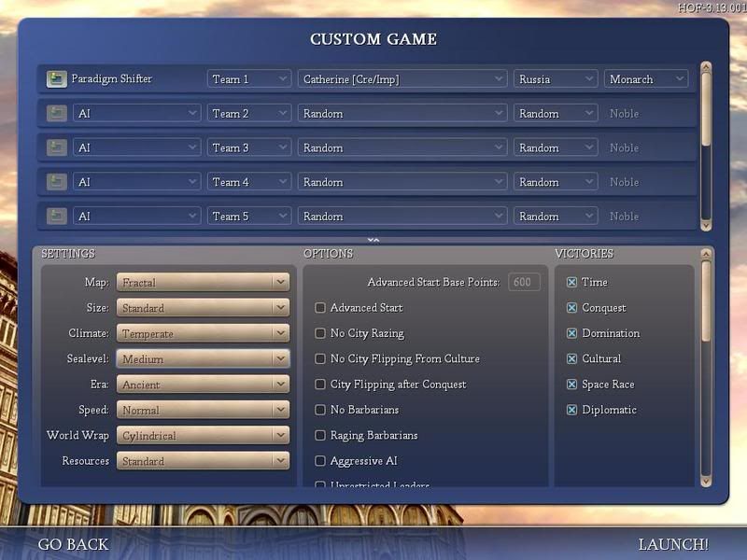Open the Team 3 dropdown
This screenshot has width=747, height=560.
(249, 147)
